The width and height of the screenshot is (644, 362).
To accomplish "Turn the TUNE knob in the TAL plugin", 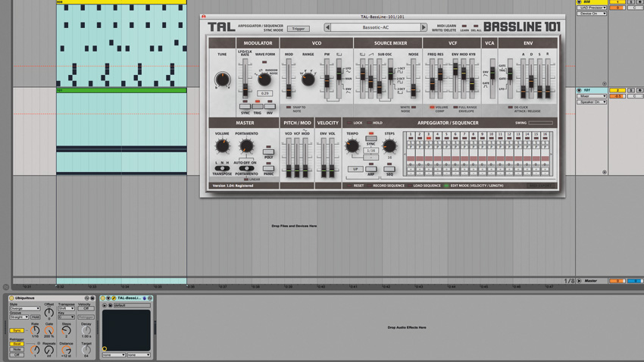I will (x=222, y=80).
